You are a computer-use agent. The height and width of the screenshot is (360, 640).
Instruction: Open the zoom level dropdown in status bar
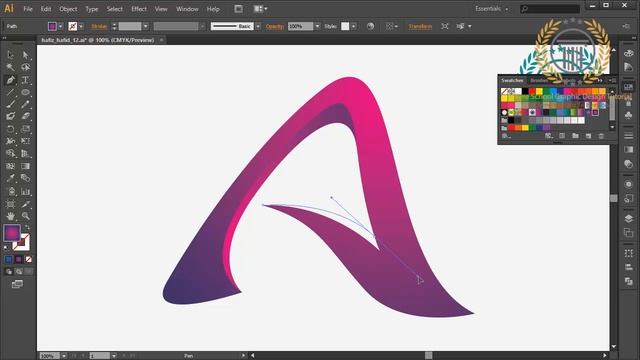coord(64,356)
